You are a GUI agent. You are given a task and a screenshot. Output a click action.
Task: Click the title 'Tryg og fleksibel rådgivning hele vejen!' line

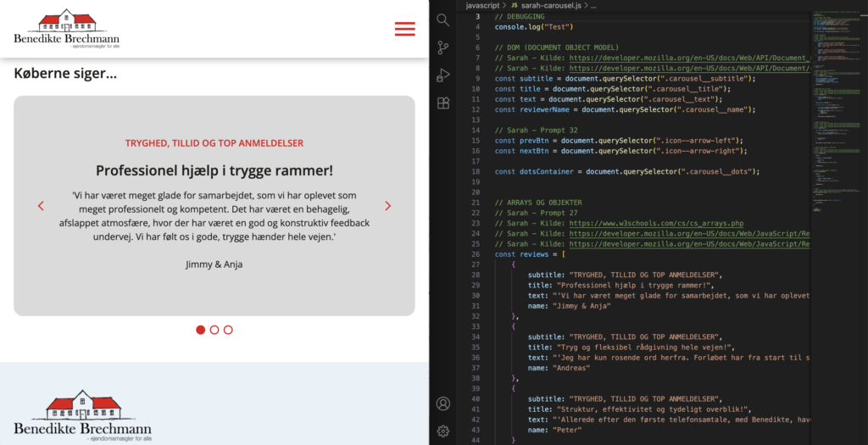coord(631,348)
